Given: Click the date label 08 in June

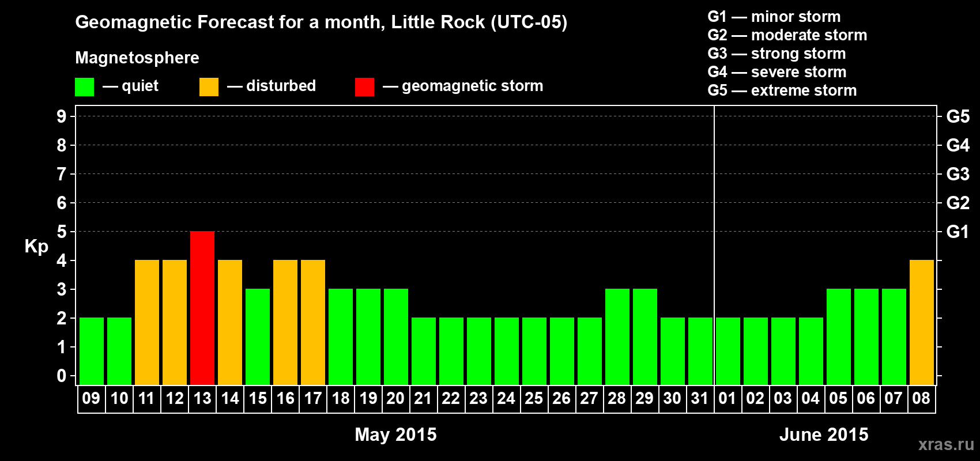Looking at the screenshot, I should (x=921, y=399).
